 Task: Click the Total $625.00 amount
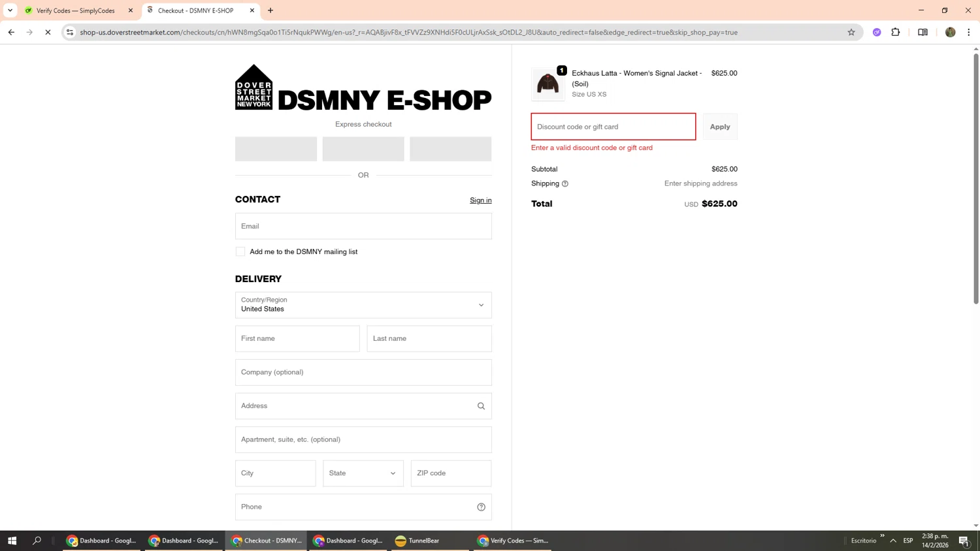coord(719,204)
